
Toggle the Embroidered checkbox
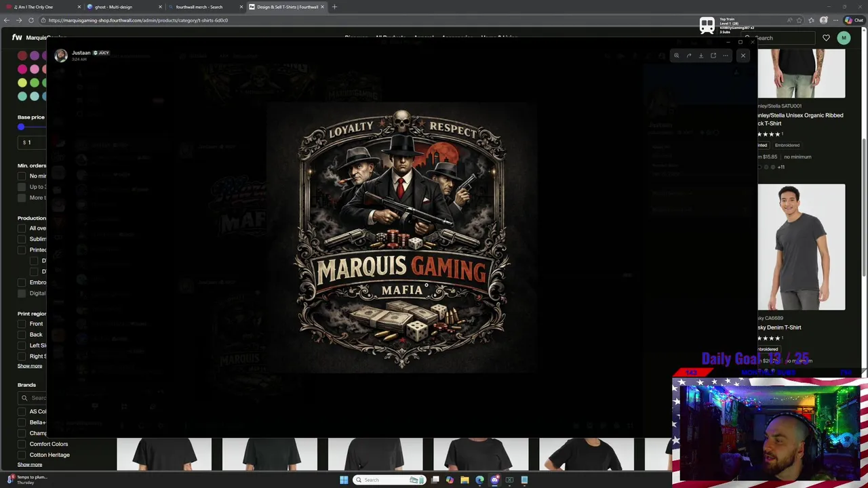[x=22, y=283]
